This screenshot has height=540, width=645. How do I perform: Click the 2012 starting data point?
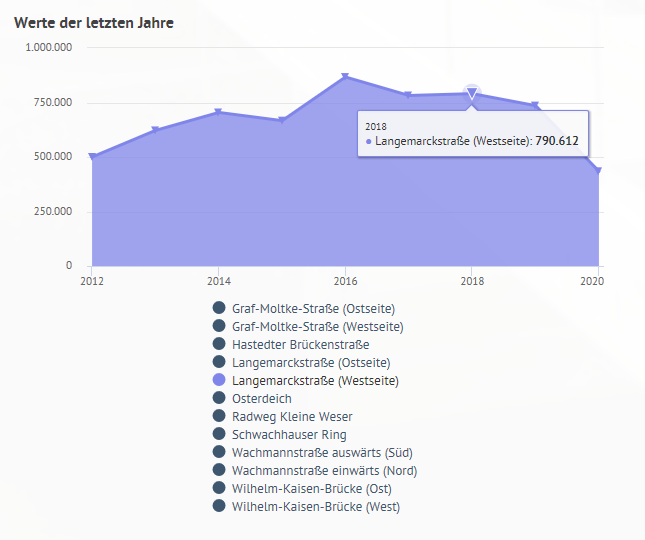pyautogui.click(x=92, y=157)
